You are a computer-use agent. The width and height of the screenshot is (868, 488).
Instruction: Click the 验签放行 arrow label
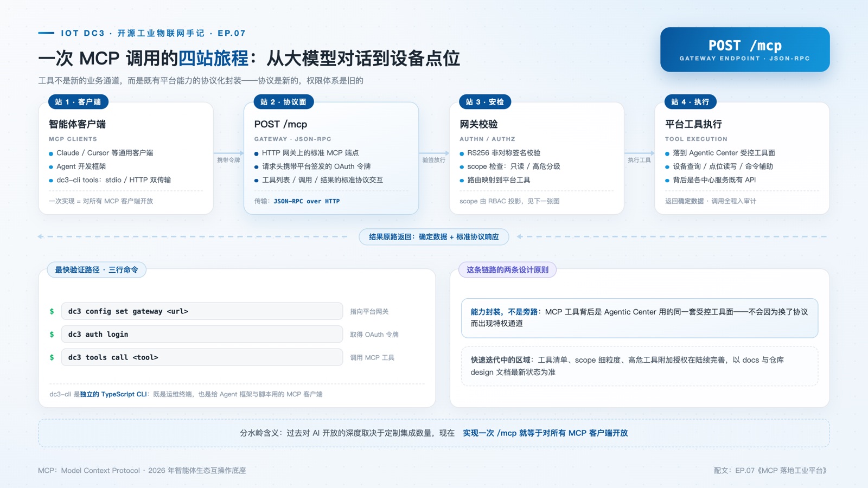coord(434,160)
